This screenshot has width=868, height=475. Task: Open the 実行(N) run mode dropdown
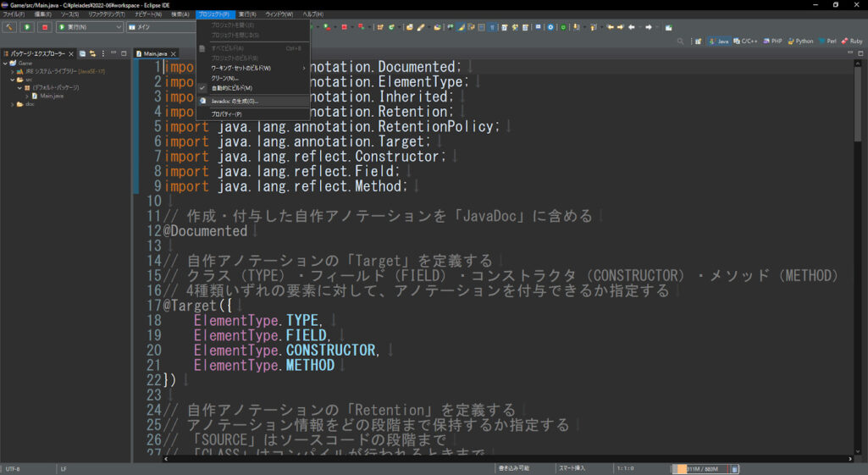click(90, 27)
